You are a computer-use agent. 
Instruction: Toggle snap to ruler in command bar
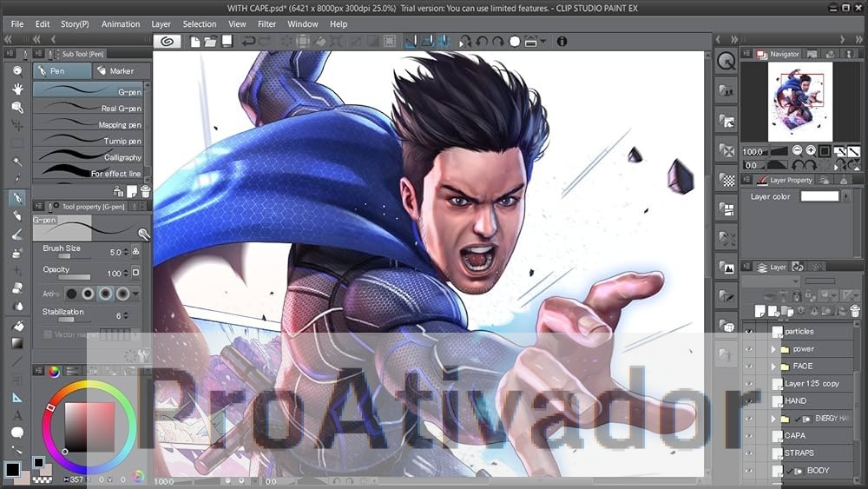coord(411,42)
